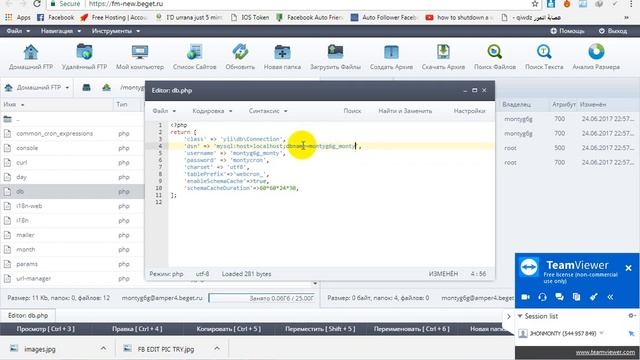
Task: Open Удалённый FTP connection
Action: pos(84,57)
